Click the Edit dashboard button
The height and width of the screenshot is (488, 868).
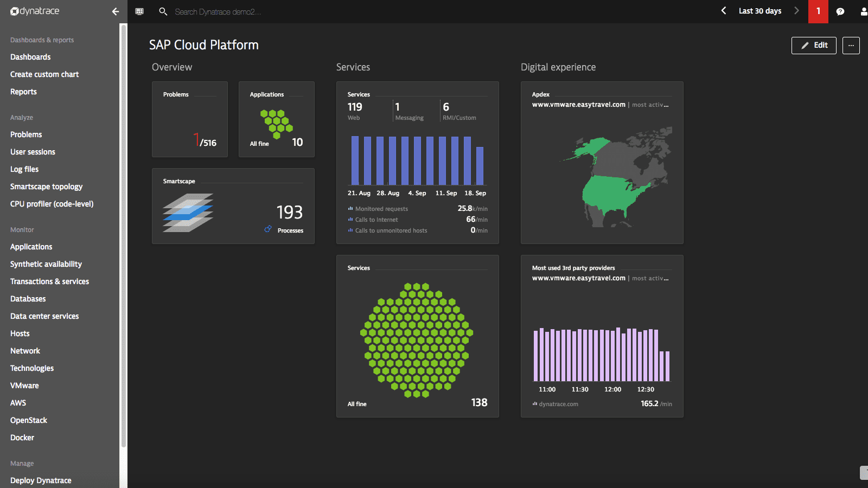pos(814,46)
